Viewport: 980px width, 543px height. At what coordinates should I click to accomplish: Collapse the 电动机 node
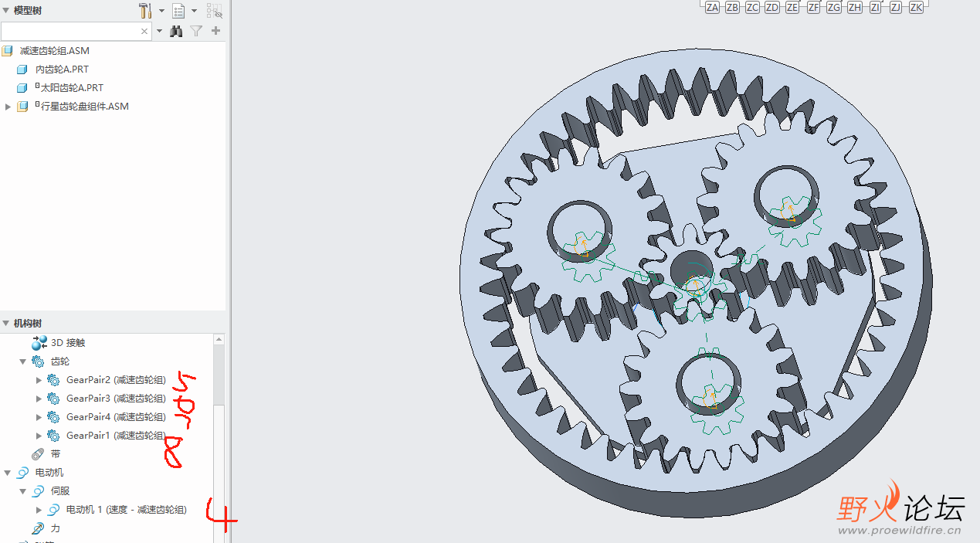pyautogui.click(x=8, y=473)
